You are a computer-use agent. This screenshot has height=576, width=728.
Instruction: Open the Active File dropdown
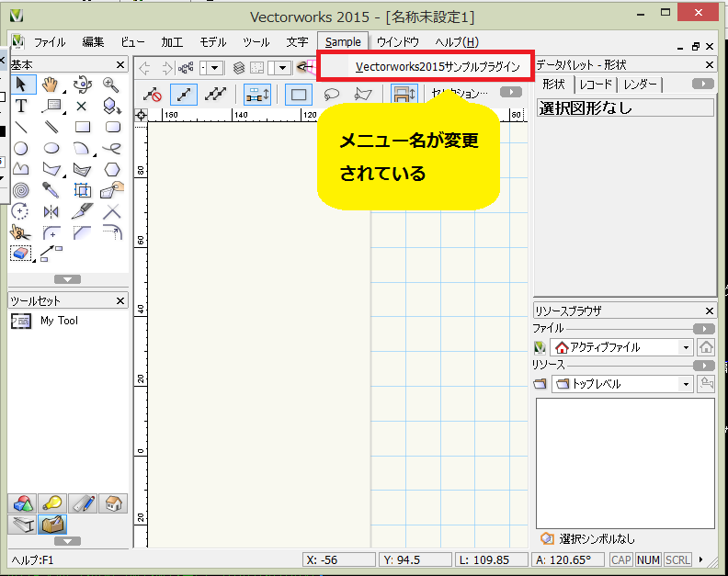click(x=622, y=347)
